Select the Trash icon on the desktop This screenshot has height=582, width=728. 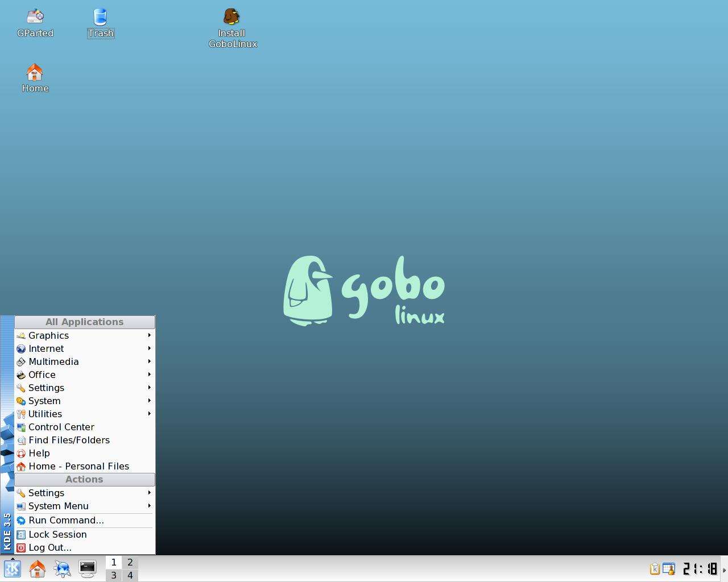(101, 23)
